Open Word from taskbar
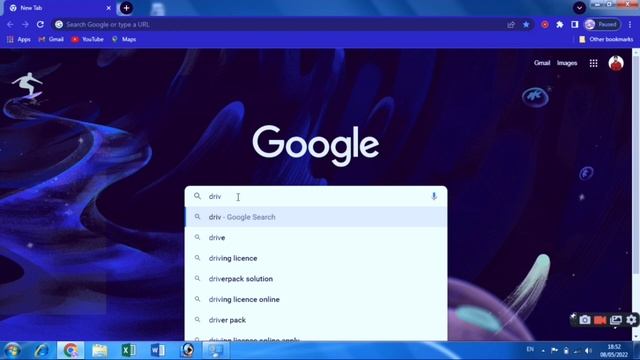Image resolution: width=640 pixels, height=360 pixels. (158, 351)
